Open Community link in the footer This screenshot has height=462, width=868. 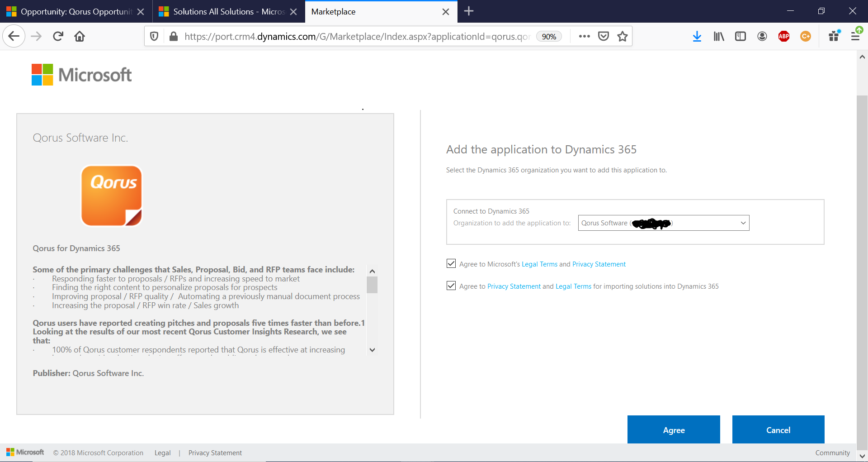point(832,452)
